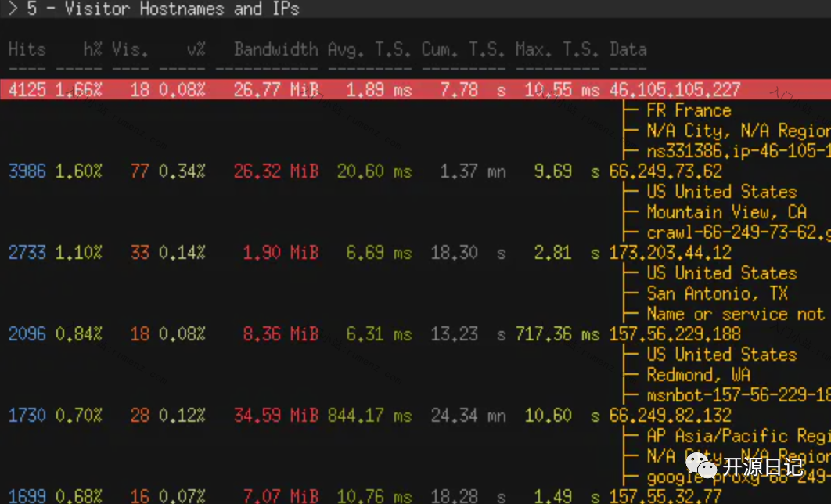Image resolution: width=831 pixels, height=504 pixels.
Task: Click the Max. T.S. column header
Action: pos(557,49)
